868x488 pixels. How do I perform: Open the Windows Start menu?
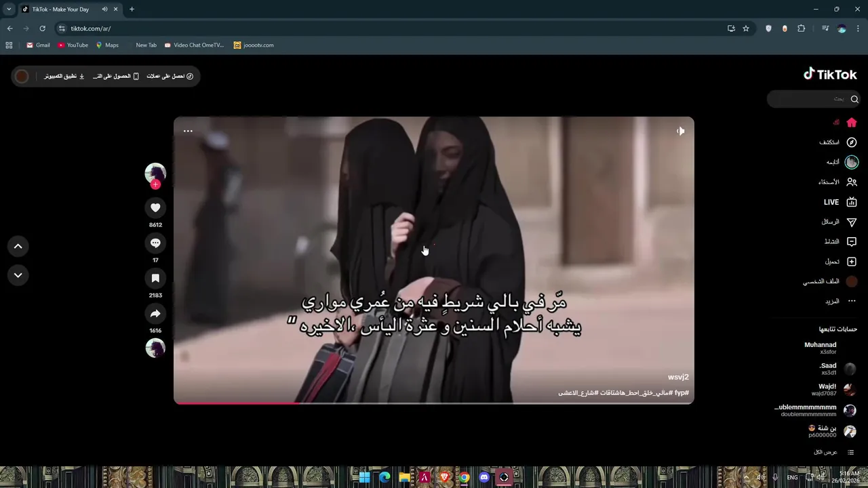pos(365,477)
